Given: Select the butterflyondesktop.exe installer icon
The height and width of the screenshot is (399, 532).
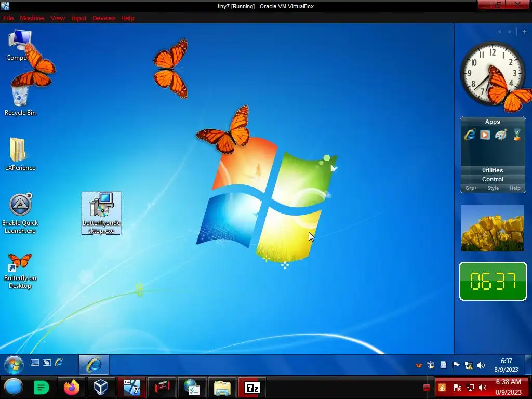Looking at the screenshot, I should 101,213.
